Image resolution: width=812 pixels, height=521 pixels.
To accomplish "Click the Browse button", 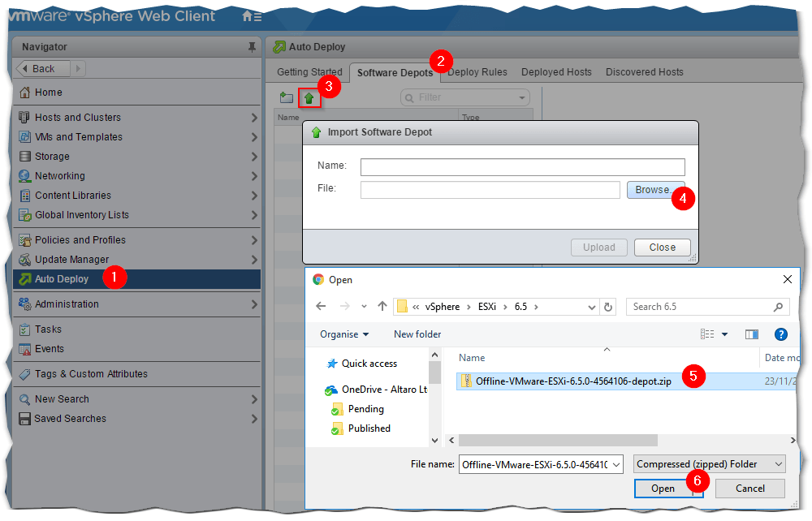I will 655,190.
